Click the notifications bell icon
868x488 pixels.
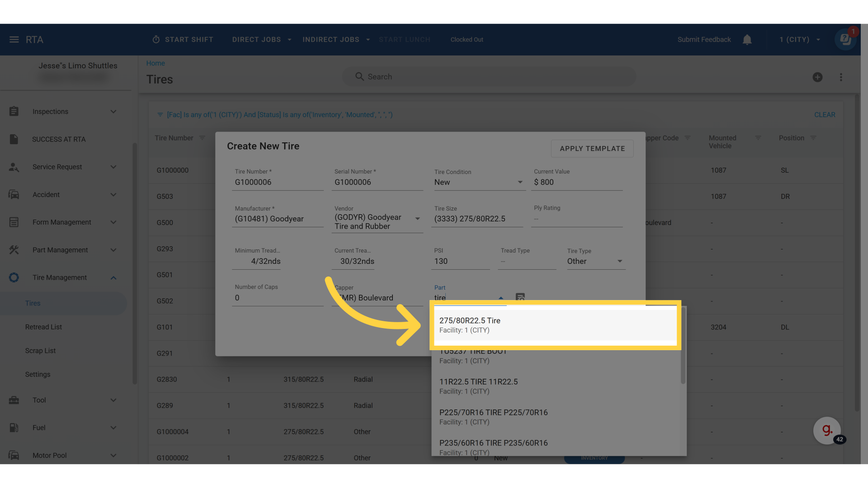(747, 40)
